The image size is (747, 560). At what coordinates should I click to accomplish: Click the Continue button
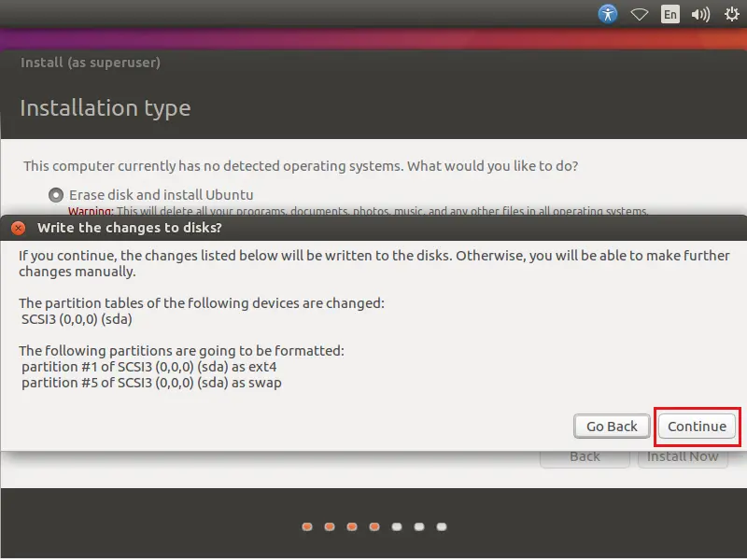tap(697, 427)
